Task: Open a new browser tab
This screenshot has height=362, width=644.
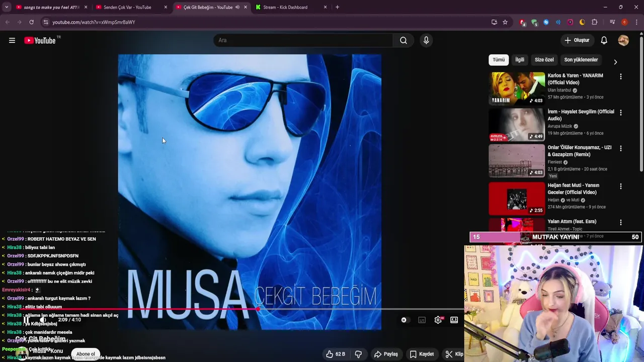Action: [337, 7]
